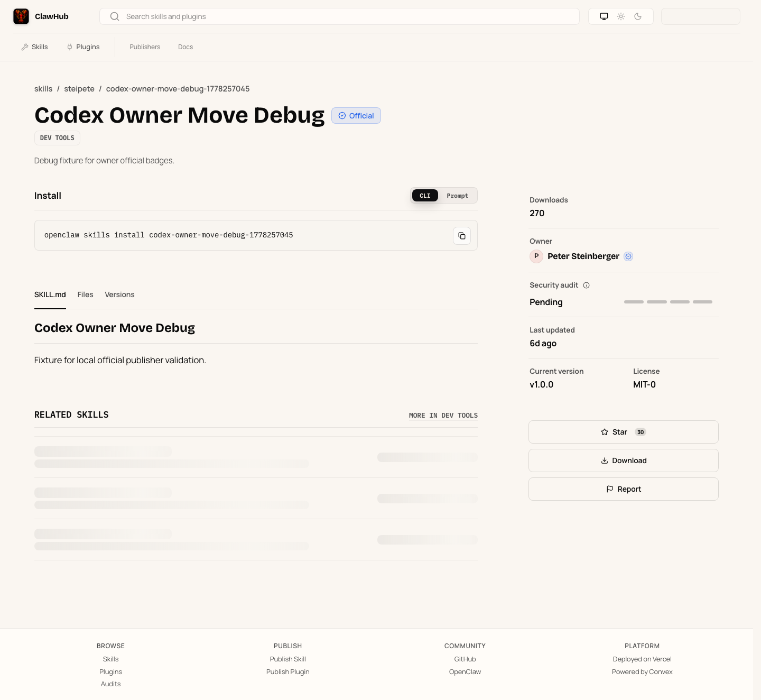The height and width of the screenshot is (700, 761).
Task: Go to skills breadcrumb
Action: coord(43,89)
